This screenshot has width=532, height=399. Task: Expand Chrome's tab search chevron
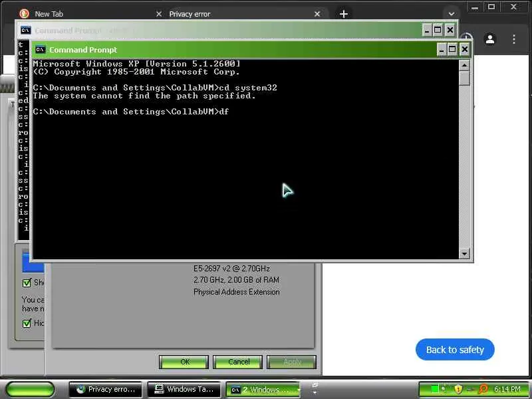[x=452, y=14]
